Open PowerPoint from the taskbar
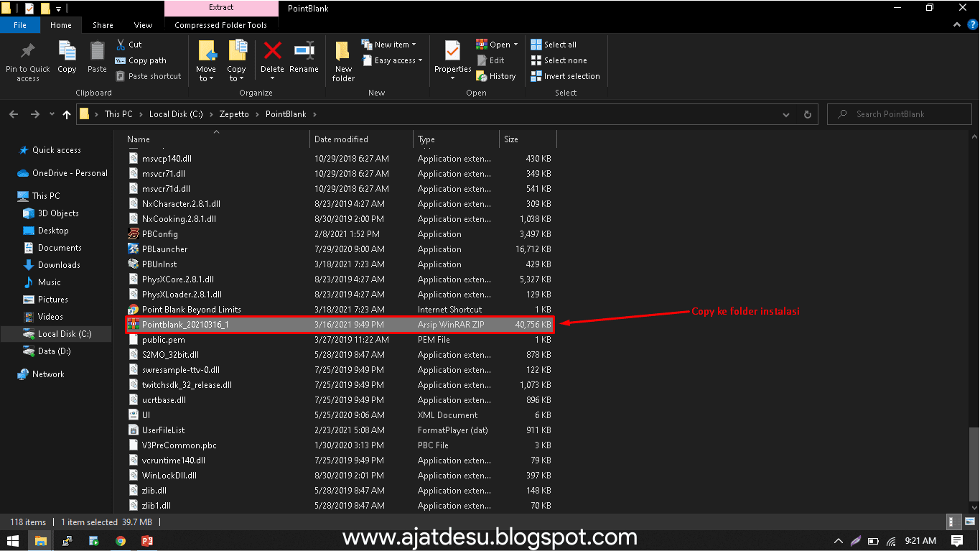The image size is (980, 551). pos(147,540)
